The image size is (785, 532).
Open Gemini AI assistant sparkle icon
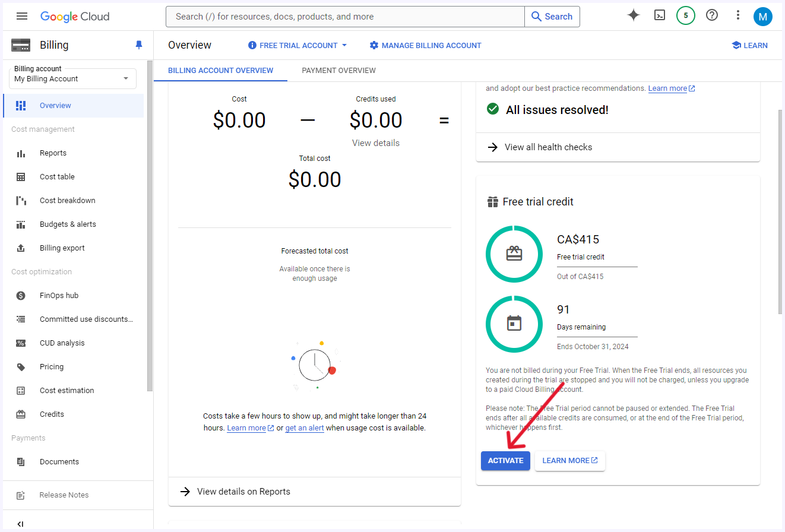tap(634, 15)
